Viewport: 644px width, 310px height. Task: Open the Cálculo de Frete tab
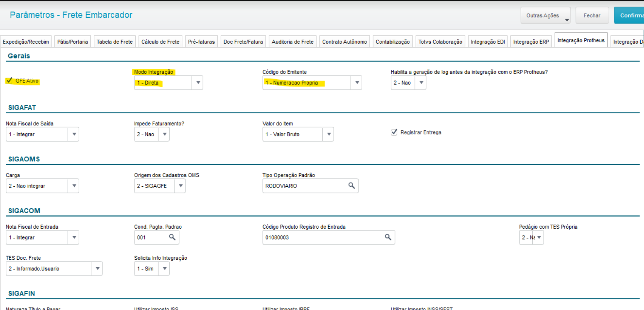[x=160, y=41]
